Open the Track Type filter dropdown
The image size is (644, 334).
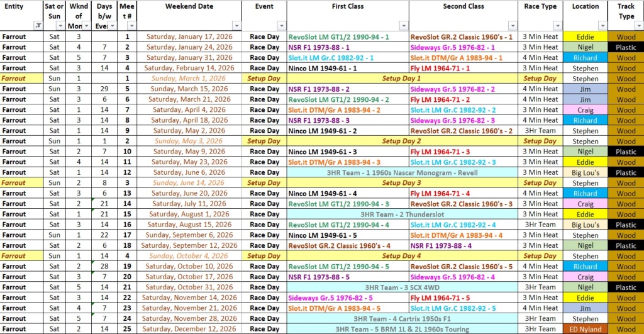[638, 26]
